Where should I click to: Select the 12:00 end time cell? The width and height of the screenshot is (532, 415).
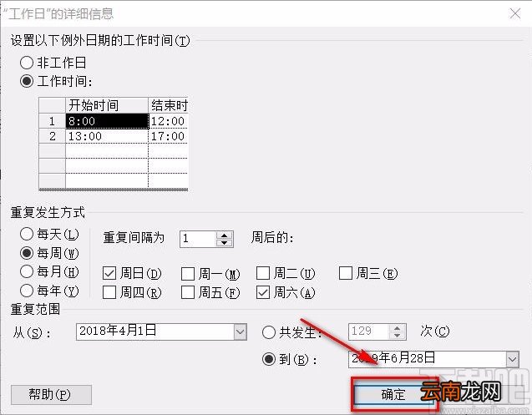(169, 121)
